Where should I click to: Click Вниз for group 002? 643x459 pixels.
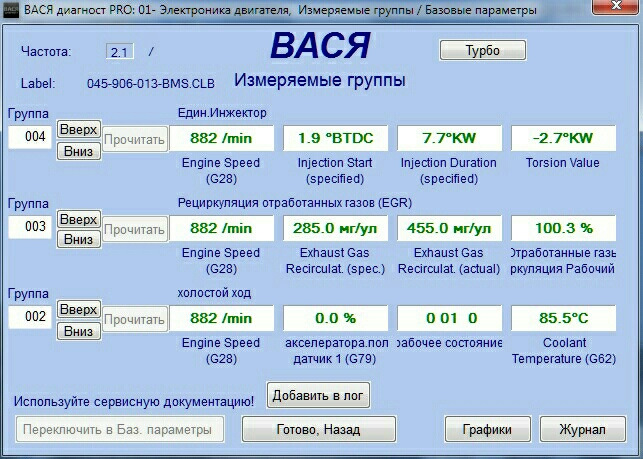tap(78, 331)
